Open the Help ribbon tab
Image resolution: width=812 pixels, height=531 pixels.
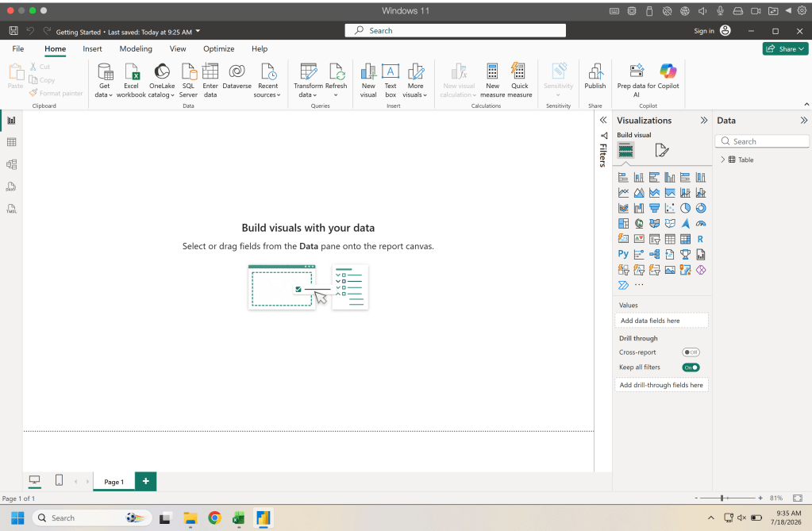coord(260,48)
